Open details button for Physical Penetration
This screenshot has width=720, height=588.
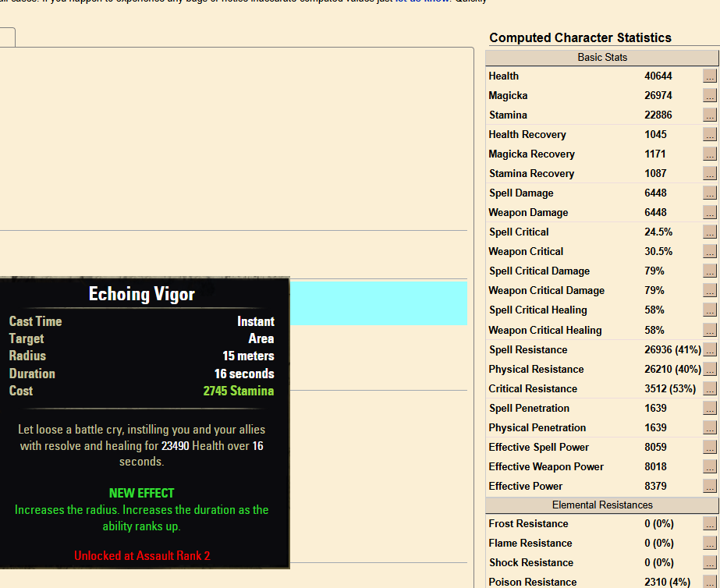709,428
